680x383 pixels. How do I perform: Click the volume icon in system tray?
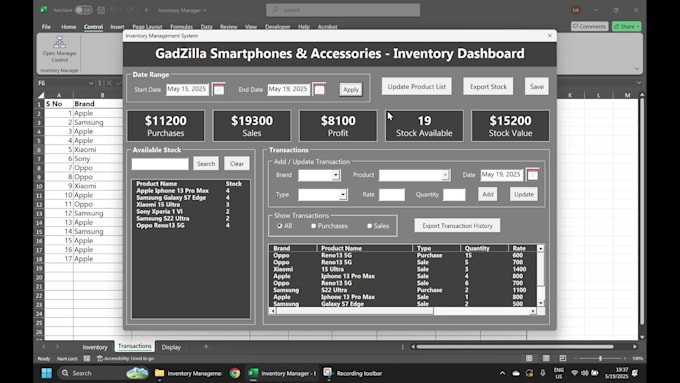[585, 373]
